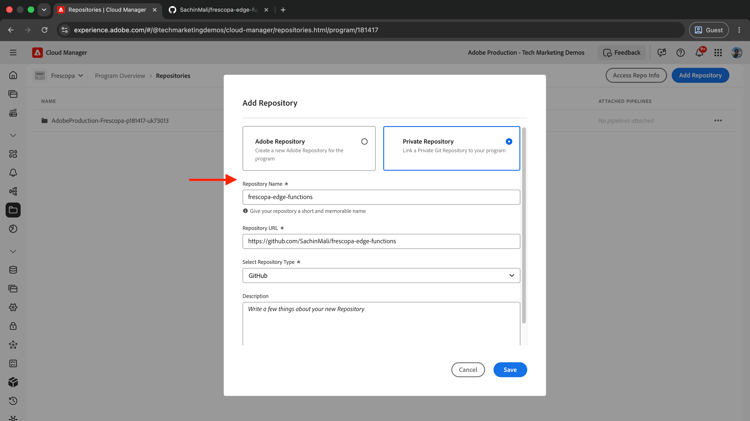Viewport: 750px width, 421px height.
Task: Go to Program Overview breadcrumb
Action: (120, 76)
